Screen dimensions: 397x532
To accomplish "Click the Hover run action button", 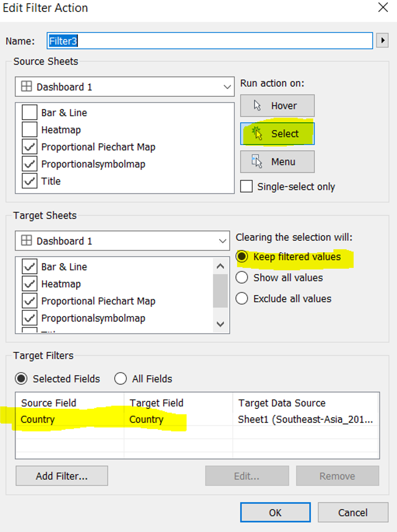I will [x=277, y=106].
